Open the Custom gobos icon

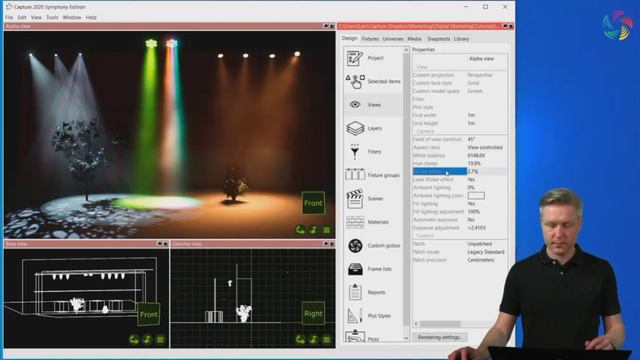pos(355,245)
